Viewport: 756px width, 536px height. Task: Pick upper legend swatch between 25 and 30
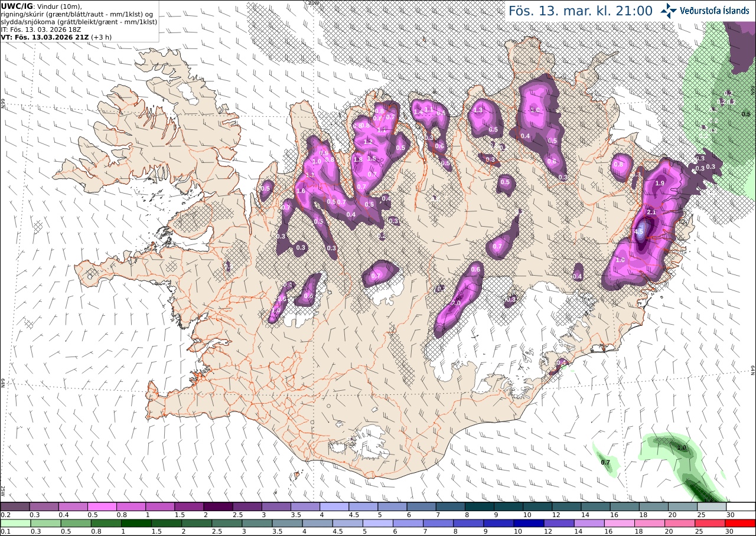click(x=712, y=506)
